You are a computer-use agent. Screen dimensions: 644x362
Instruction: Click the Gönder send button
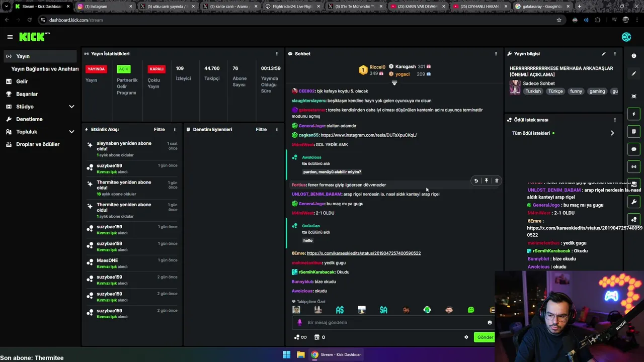tap(485, 337)
